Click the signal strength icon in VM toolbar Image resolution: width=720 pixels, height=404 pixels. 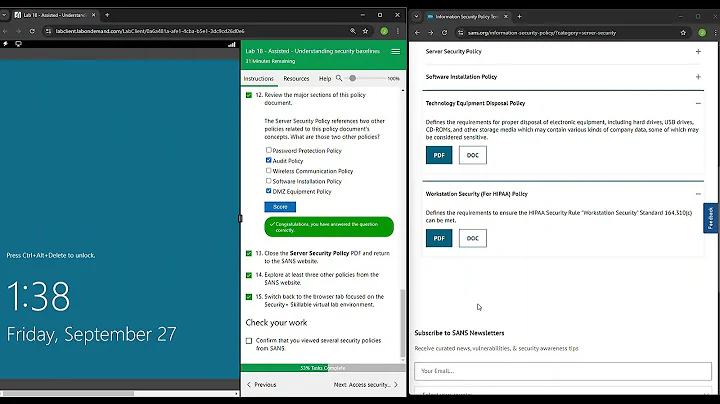tap(232, 45)
